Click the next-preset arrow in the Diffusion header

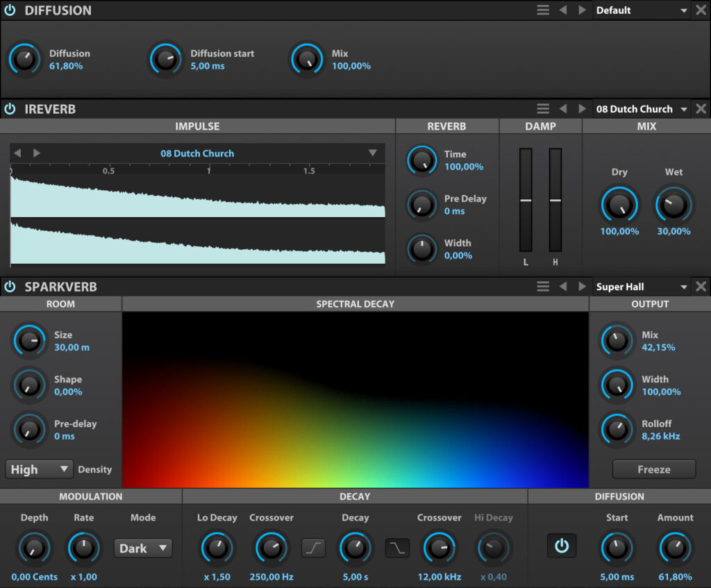[583, 10]
